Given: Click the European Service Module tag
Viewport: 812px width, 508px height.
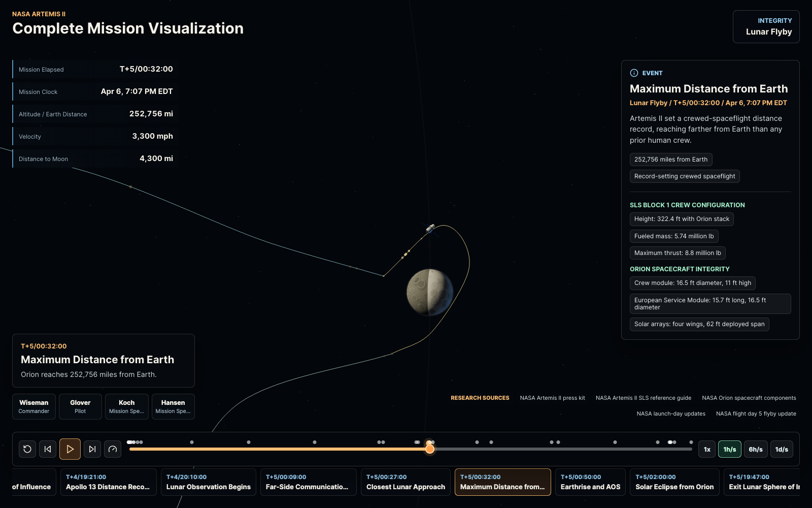Looking at the screenshot, I should click(x=710, y=304).
